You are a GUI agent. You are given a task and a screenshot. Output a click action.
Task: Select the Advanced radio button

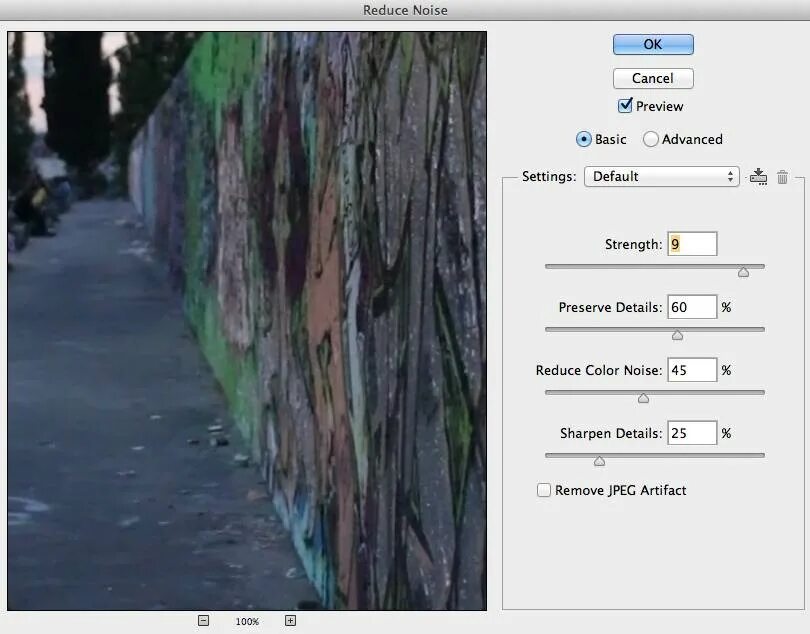(x=650, y=140)
